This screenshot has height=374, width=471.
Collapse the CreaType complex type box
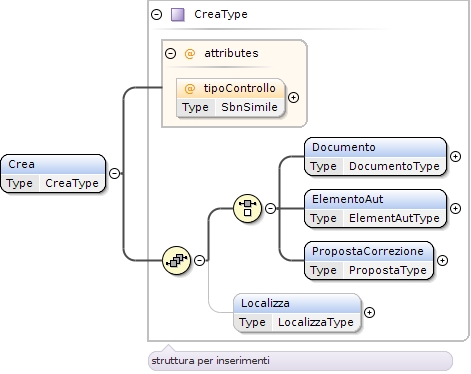click(156, 14)
